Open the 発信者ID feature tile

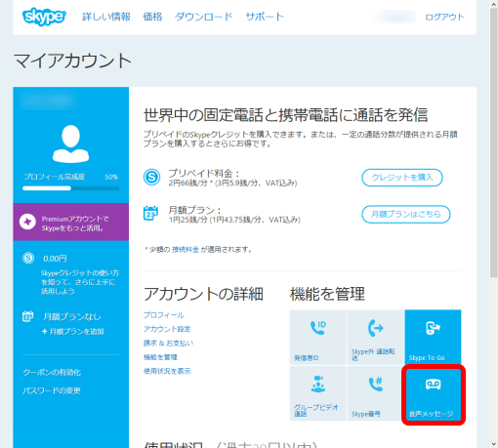coord(318,337)
